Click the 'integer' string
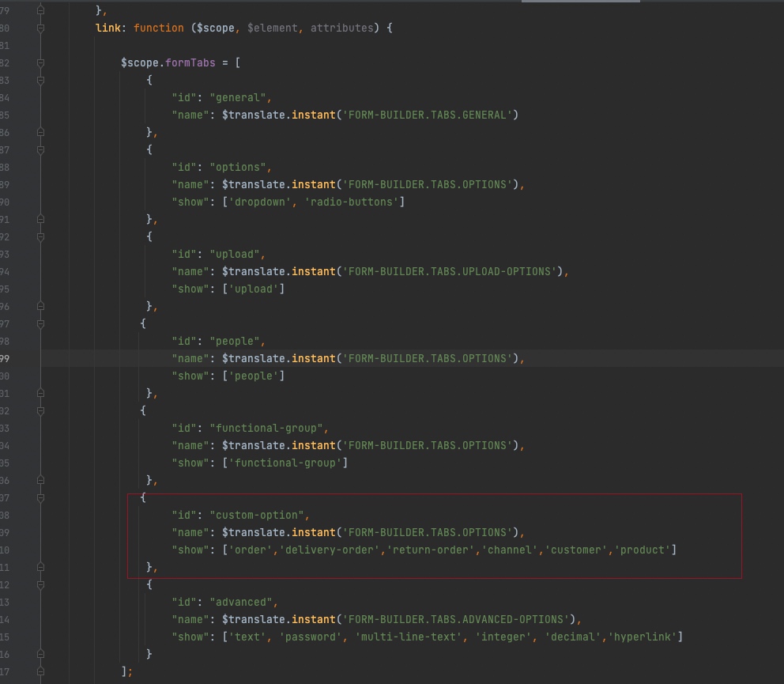 tap(503, 637)
